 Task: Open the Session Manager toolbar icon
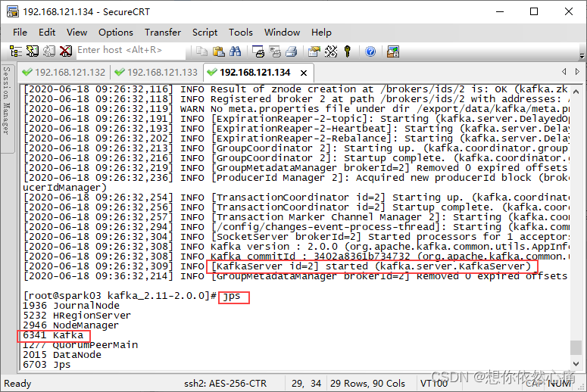point(16,51)
